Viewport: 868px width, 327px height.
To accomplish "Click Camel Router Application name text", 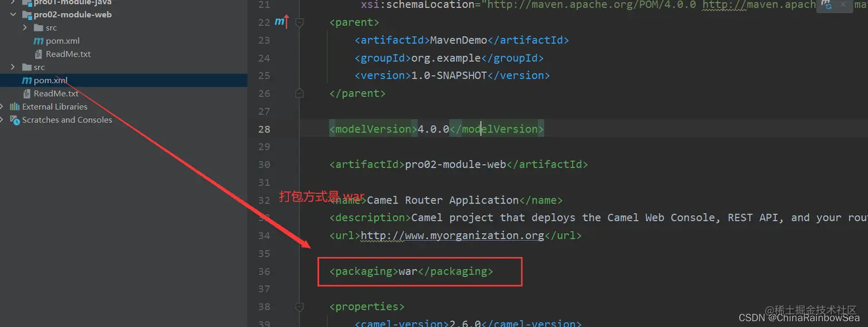I will coord(443,200).
